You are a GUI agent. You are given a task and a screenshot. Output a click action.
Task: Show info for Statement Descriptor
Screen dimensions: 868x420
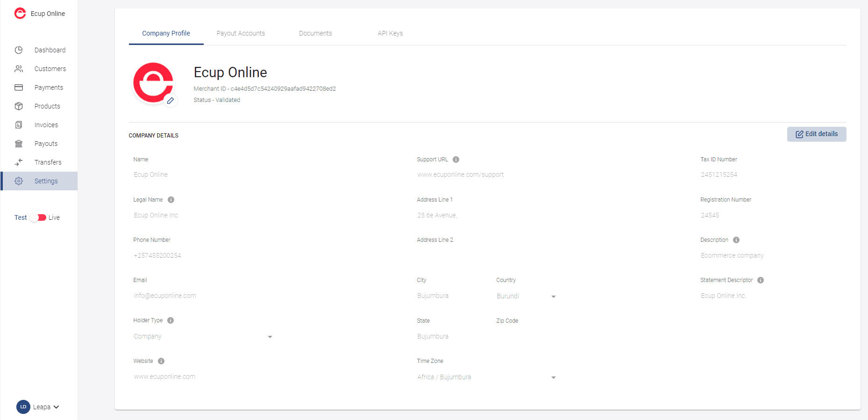761,280
